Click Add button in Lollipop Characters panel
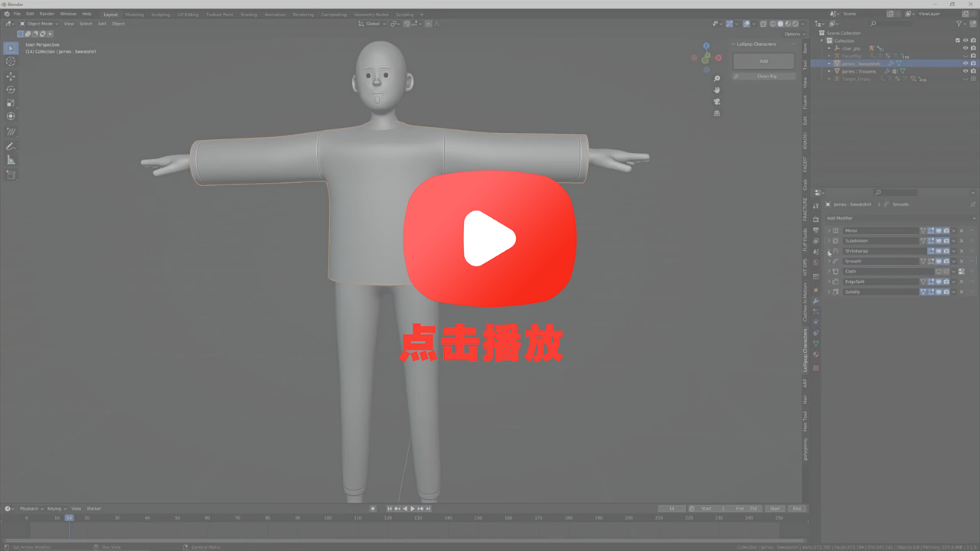This screenshot has height=551, width=980. click(x=763, y=61)
